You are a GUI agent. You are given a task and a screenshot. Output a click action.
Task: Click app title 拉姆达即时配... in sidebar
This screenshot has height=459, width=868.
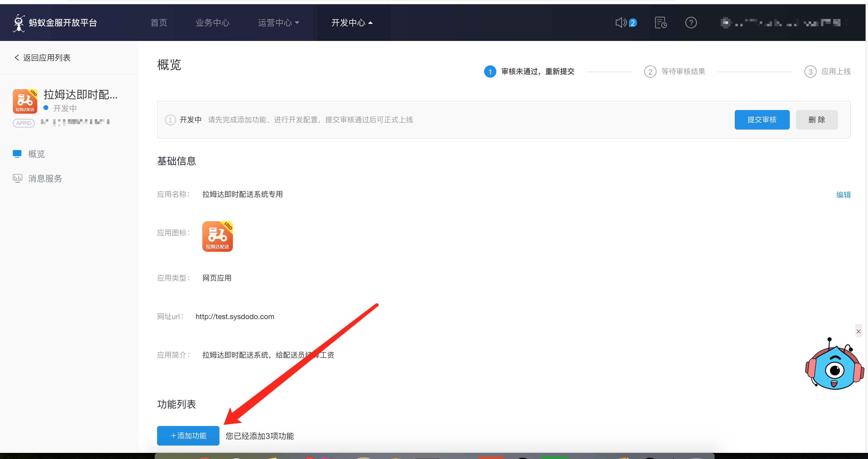81,95
